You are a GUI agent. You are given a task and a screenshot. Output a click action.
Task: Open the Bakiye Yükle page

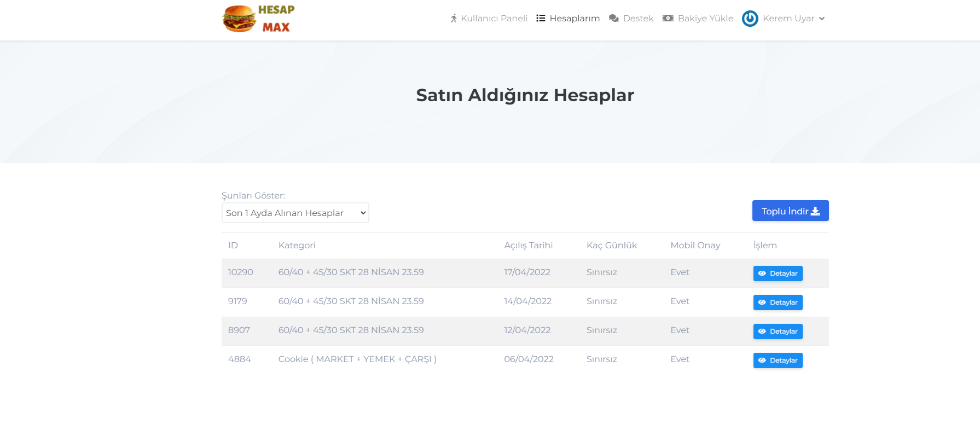[x=698, y=19]
